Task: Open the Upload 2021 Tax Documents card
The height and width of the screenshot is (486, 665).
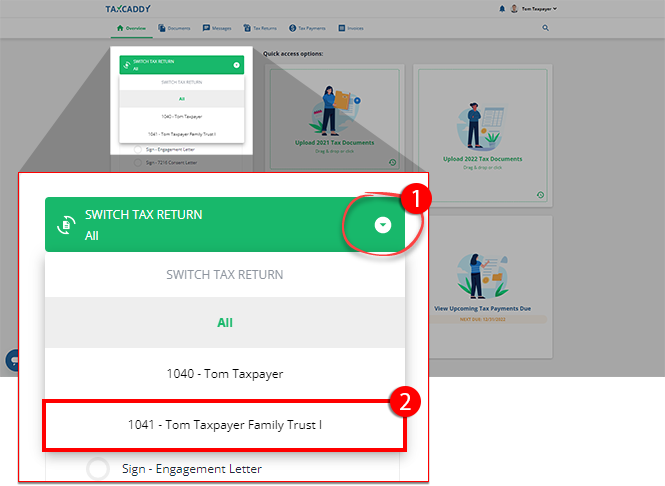Action: point(335,120)
